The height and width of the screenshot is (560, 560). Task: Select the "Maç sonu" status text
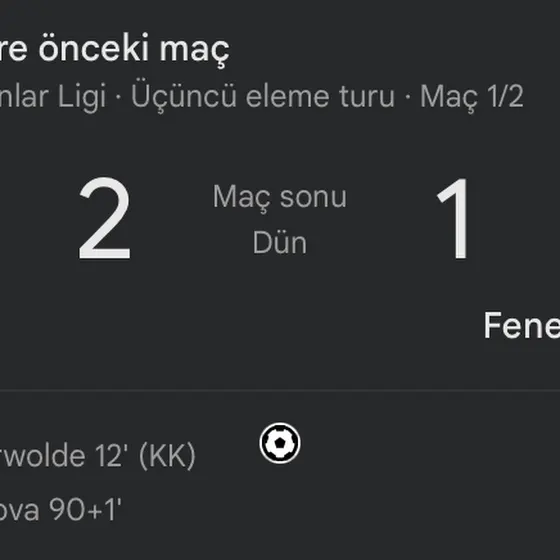point(280,197)
